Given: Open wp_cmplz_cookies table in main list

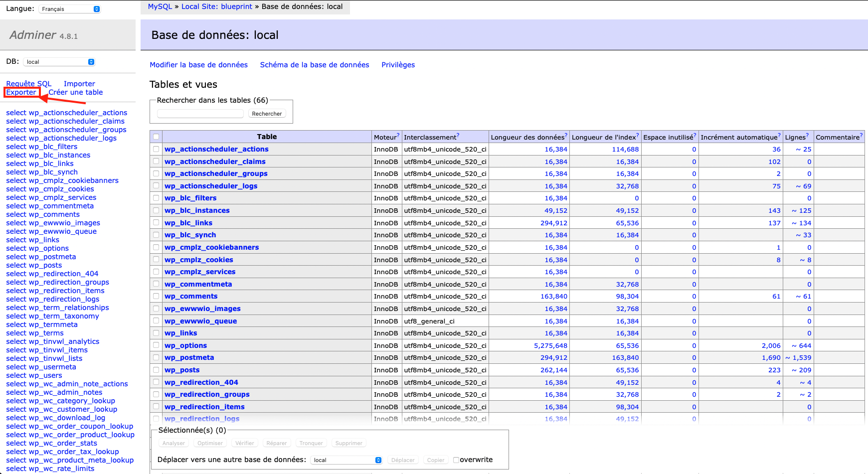Looking at the screenshot, I should (x=199, y=260).
